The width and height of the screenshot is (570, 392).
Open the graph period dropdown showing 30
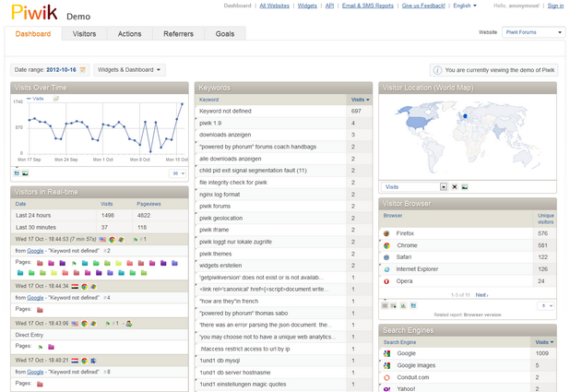[x=178, y=173]
